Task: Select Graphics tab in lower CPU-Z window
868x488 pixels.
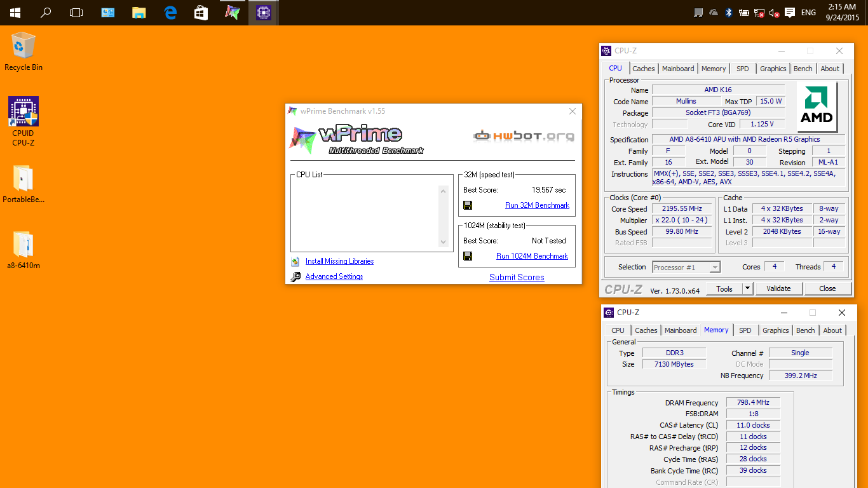Action: 776,330
